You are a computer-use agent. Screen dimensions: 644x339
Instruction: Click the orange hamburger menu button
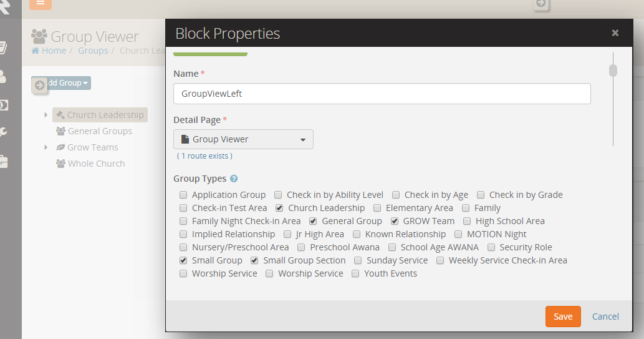click(x=41, y=3)
